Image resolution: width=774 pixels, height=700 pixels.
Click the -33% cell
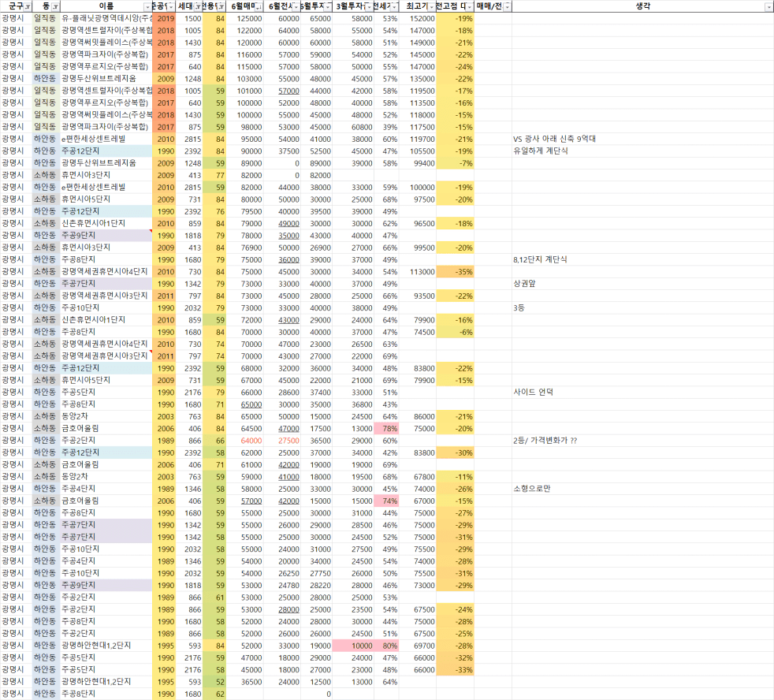pos(455,670)
